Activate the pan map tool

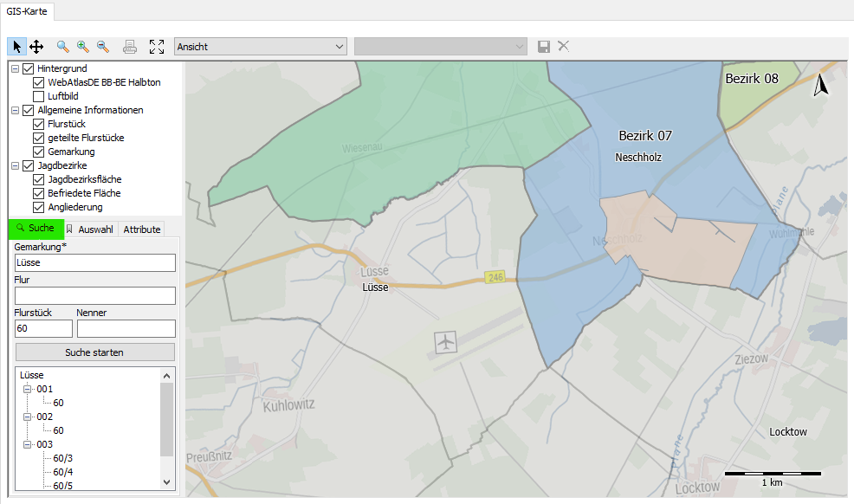[x=36, y=47]
